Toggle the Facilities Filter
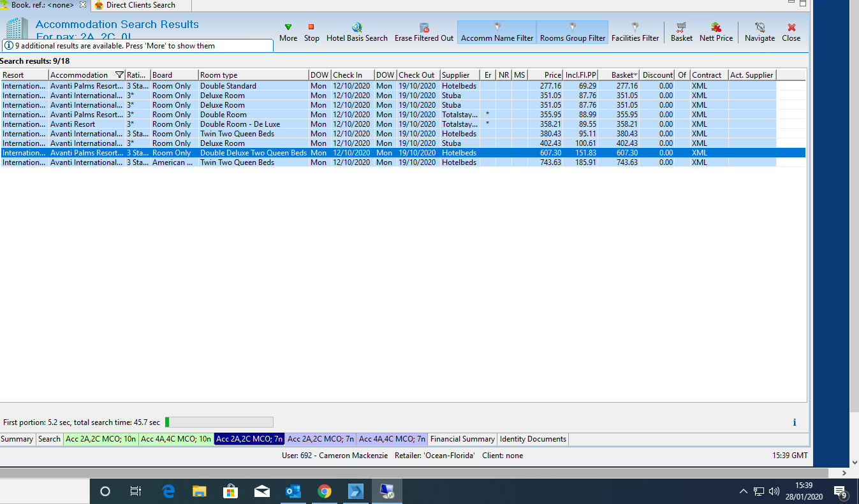This screenshot has width=859, height=504. (x=635, y=32)
